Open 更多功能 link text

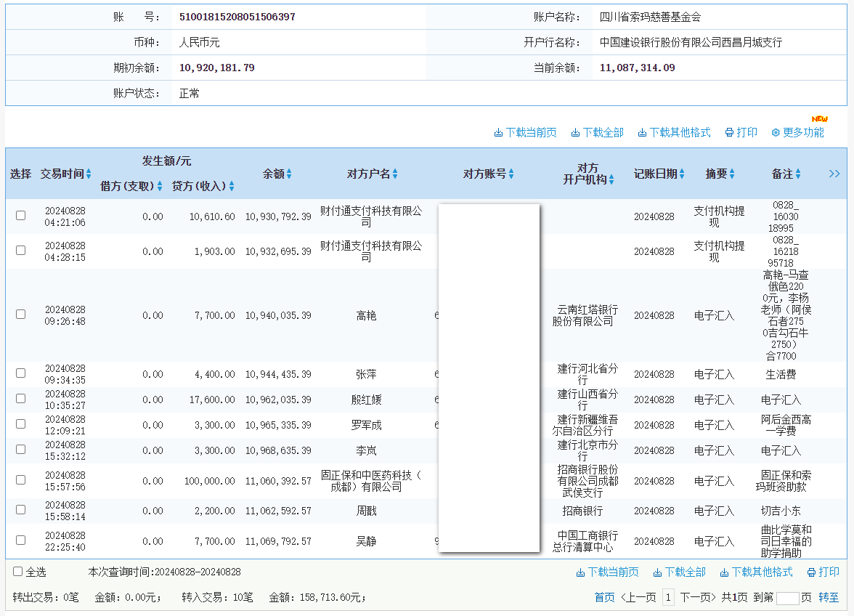click(x=803, y=133)
